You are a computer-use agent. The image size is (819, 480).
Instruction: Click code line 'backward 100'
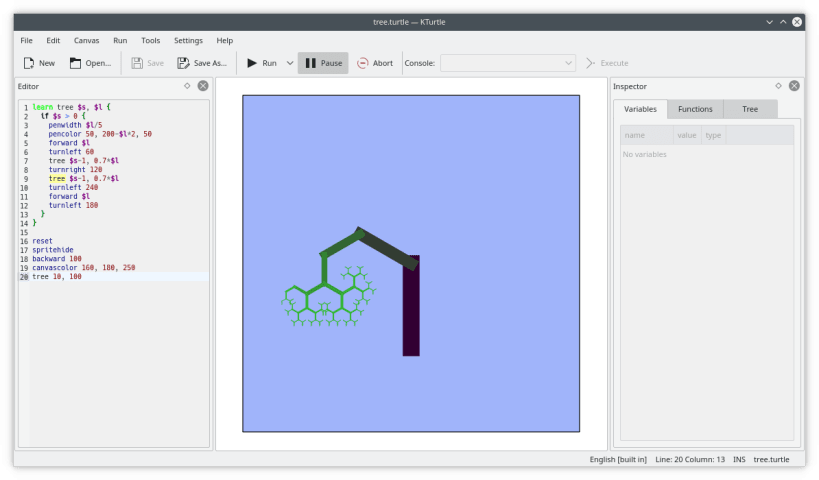pyautogui.click(x=57, y=259)
